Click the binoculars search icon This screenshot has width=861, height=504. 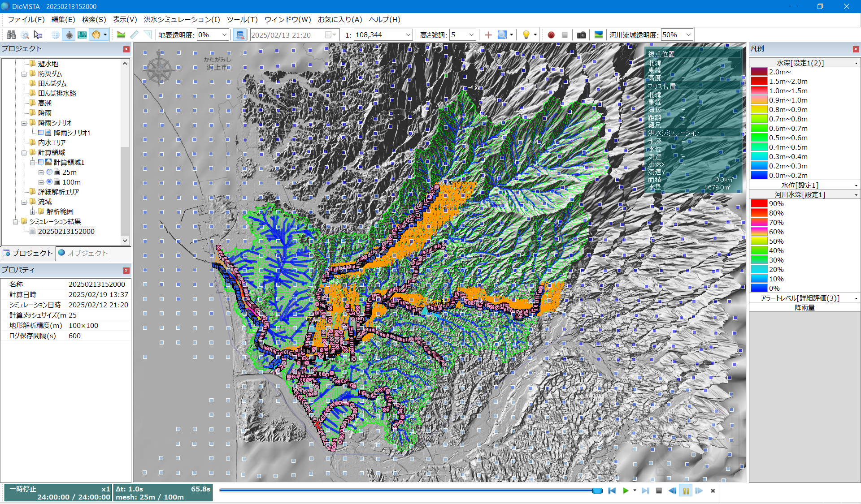click(x=11, y=35)
